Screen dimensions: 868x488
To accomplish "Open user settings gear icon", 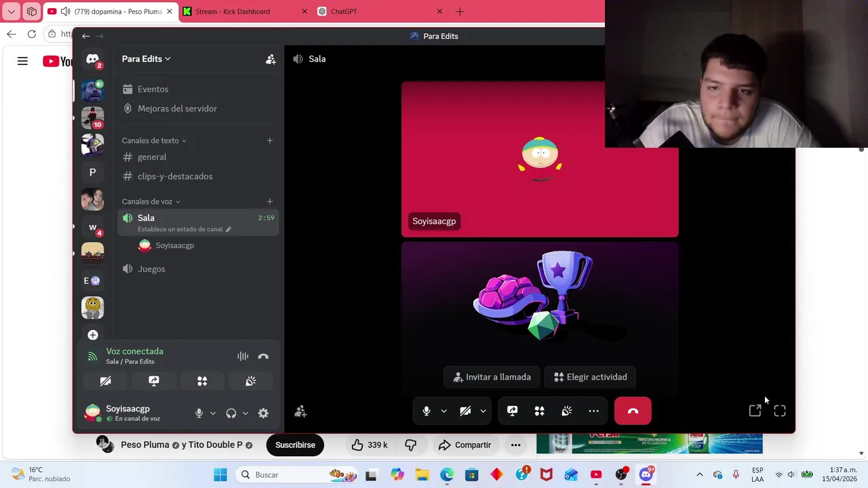I will [x=263, y=413].
